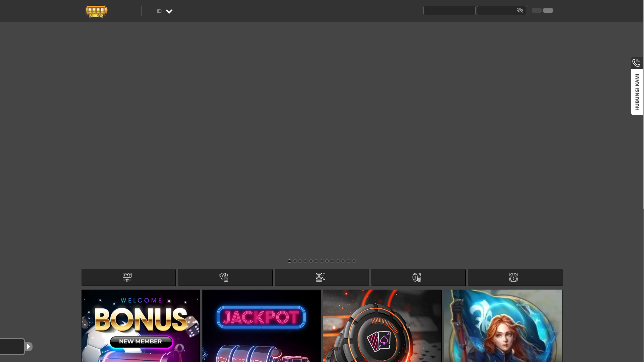Screen dimensions: 644x362
Task: Click the NEW MEMBER pill on bonus banner
Action: pyautogui.click(x=141, y=342)
